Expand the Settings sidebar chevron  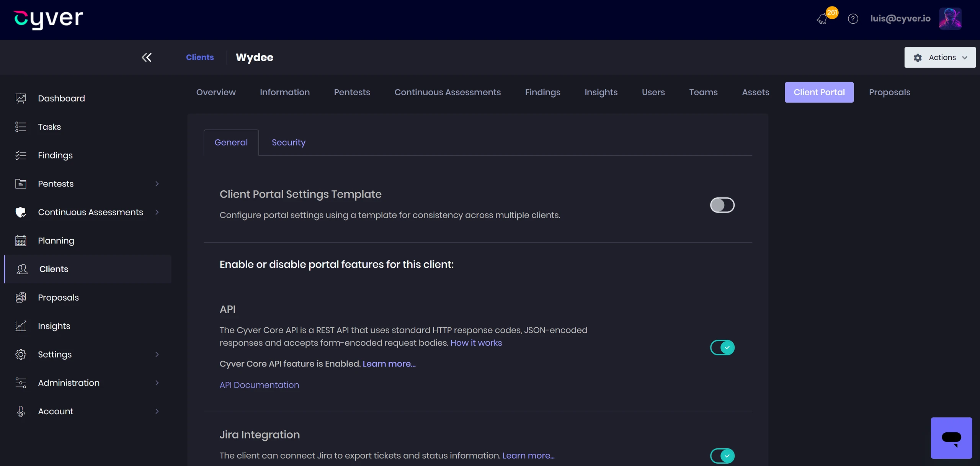pyautogui.click(x=157, y=355)
